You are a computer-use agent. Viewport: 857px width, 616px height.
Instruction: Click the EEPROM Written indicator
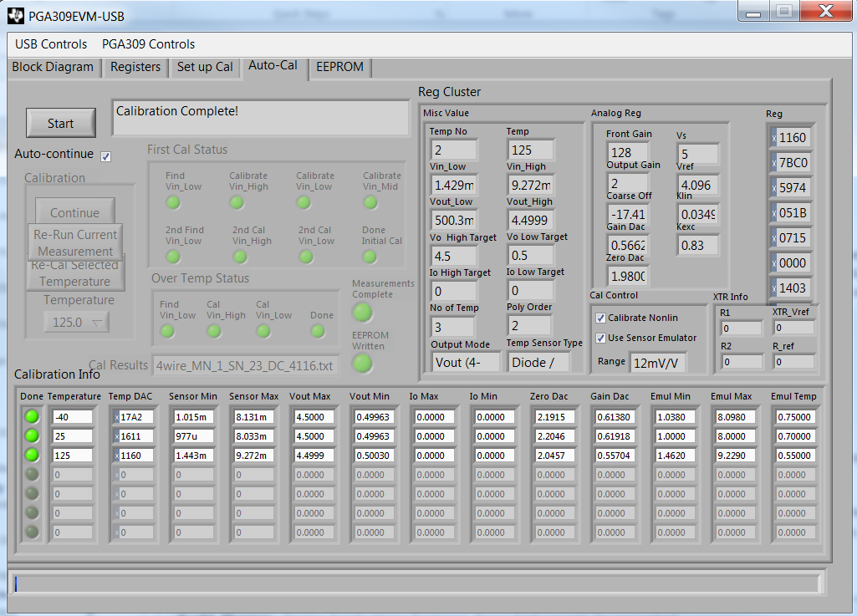tap(363, 364)
